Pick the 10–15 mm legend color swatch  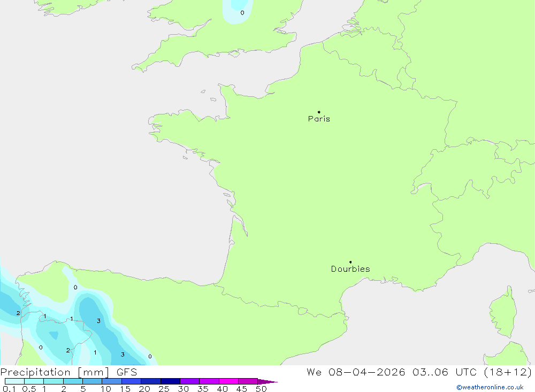112,381
